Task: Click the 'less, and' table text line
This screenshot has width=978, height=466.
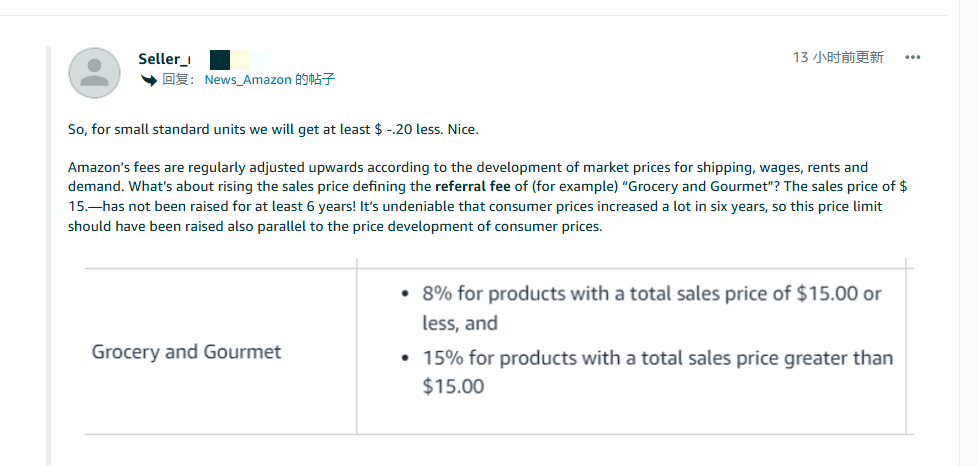Action: [x=460, y=323]
